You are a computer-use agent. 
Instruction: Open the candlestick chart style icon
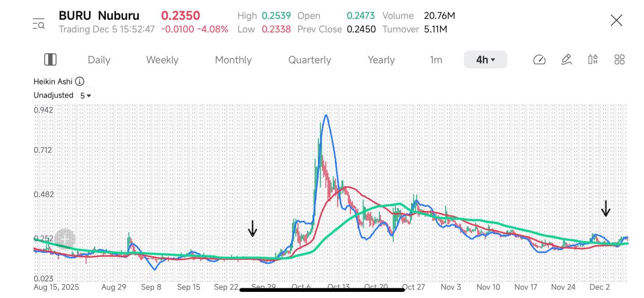[x=593, y=60]
